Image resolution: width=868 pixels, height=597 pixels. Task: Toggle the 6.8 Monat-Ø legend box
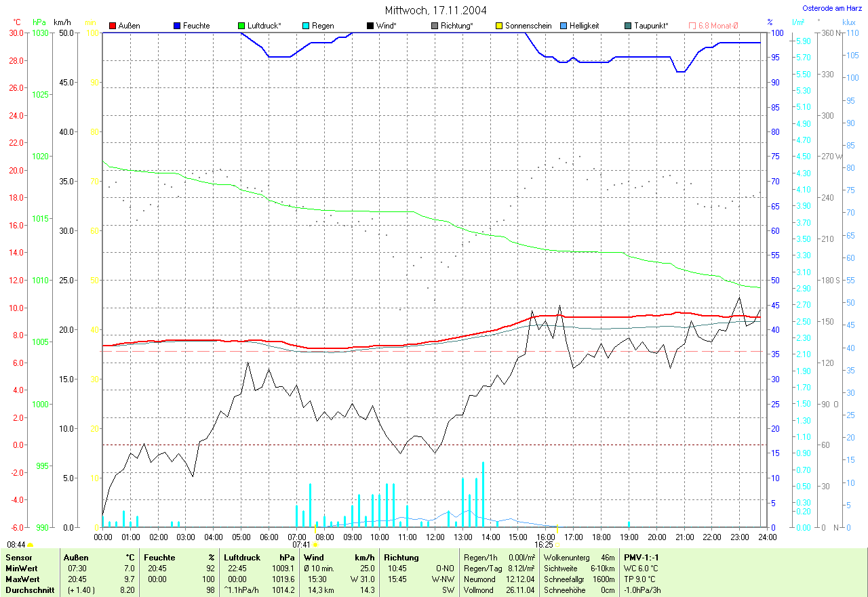pos(692,26)
